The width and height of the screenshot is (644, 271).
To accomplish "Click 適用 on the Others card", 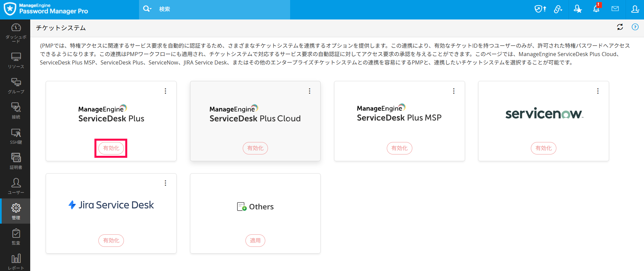I will [255, 240].
